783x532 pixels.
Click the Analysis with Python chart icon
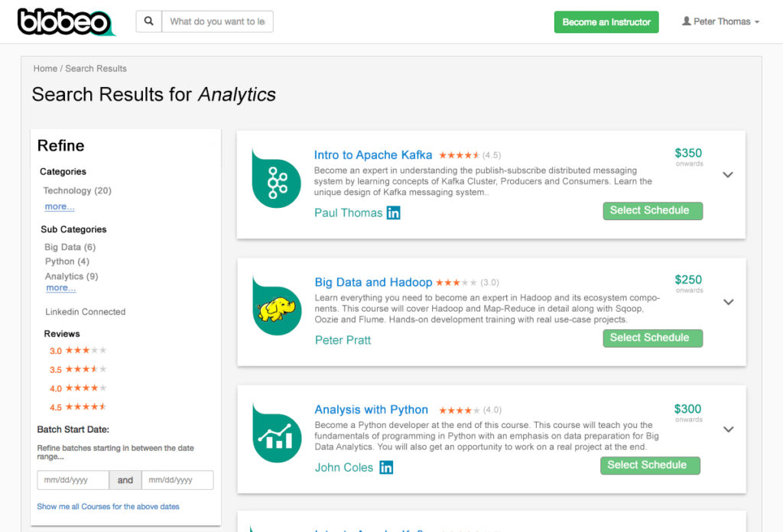[277, 436]
